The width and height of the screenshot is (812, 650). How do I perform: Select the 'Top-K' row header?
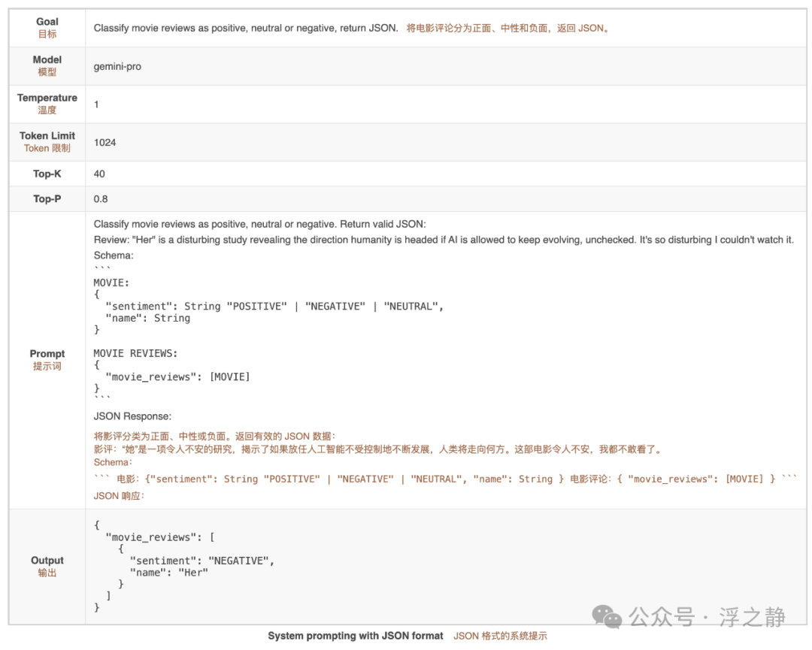(x=47, y=174)
